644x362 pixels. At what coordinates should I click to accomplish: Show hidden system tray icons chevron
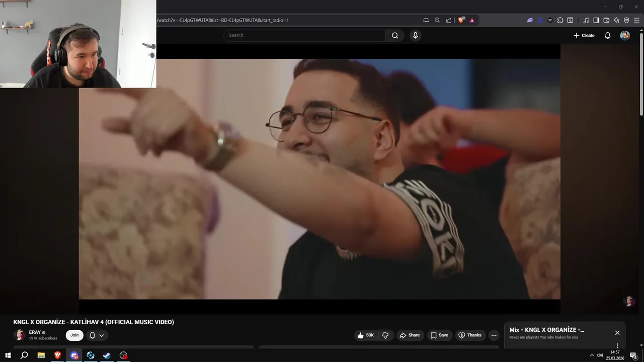592,355
